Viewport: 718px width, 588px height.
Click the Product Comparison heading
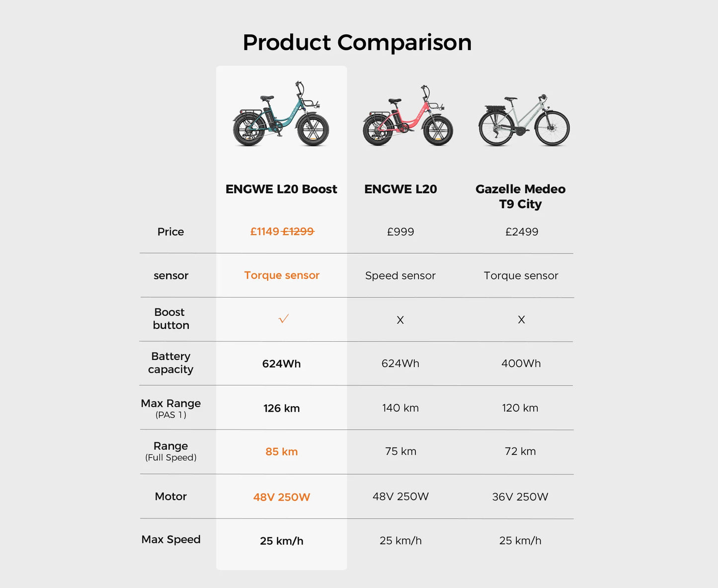coord(357,42)
